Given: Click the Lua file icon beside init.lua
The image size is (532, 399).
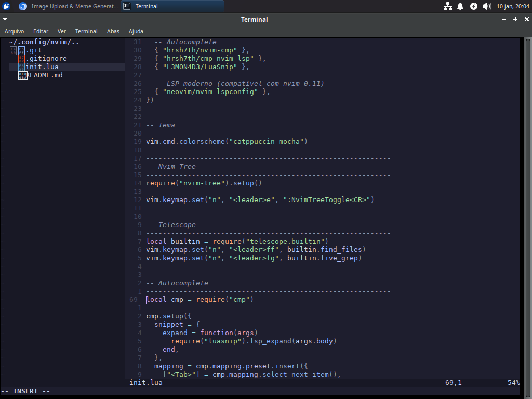Looking at the screenshot, I should coord(21,67).
